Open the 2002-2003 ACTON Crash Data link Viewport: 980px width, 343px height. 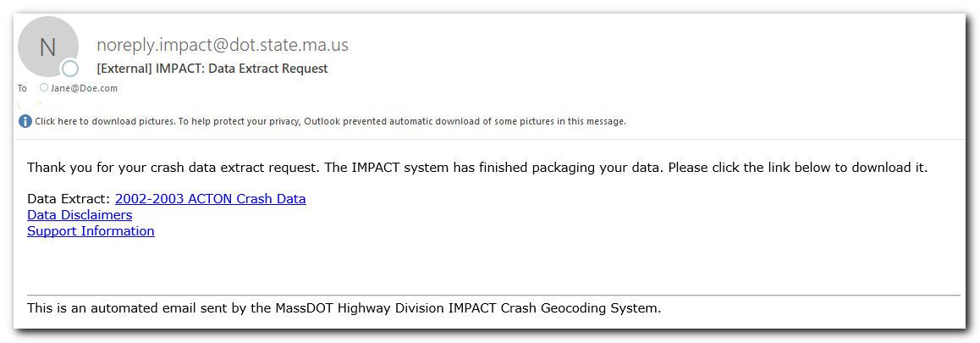pyautogui.click(x=211, y=199)
